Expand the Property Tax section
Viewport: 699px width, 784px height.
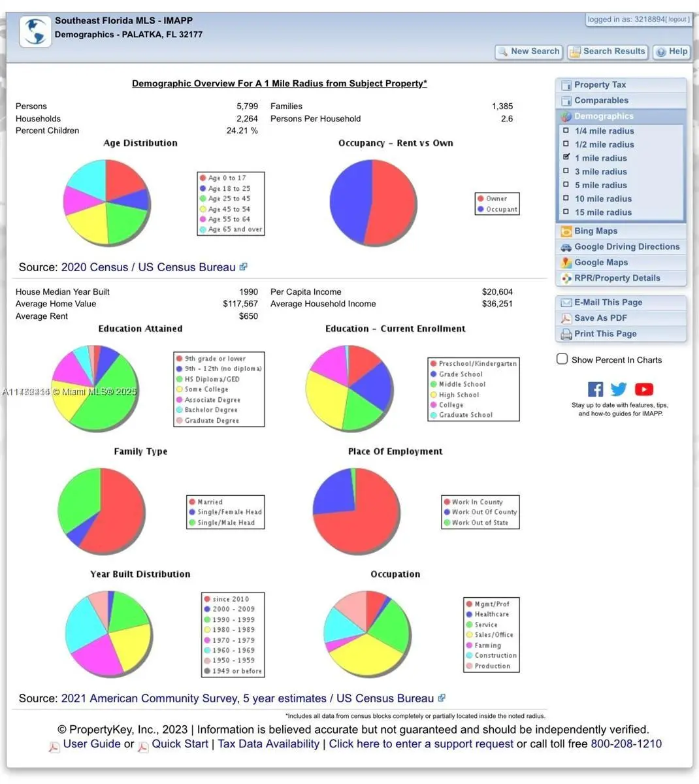coord(600,85)
